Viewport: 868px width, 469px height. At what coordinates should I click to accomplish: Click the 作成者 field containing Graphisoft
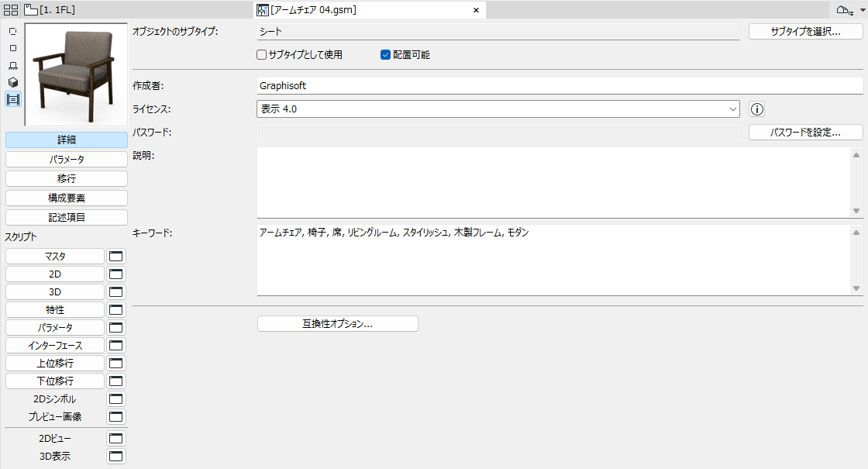560,86
